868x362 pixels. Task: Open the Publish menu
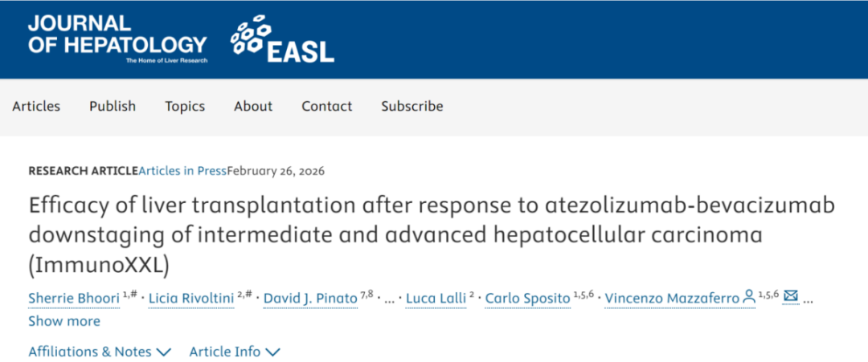click(x=113, y=106)
